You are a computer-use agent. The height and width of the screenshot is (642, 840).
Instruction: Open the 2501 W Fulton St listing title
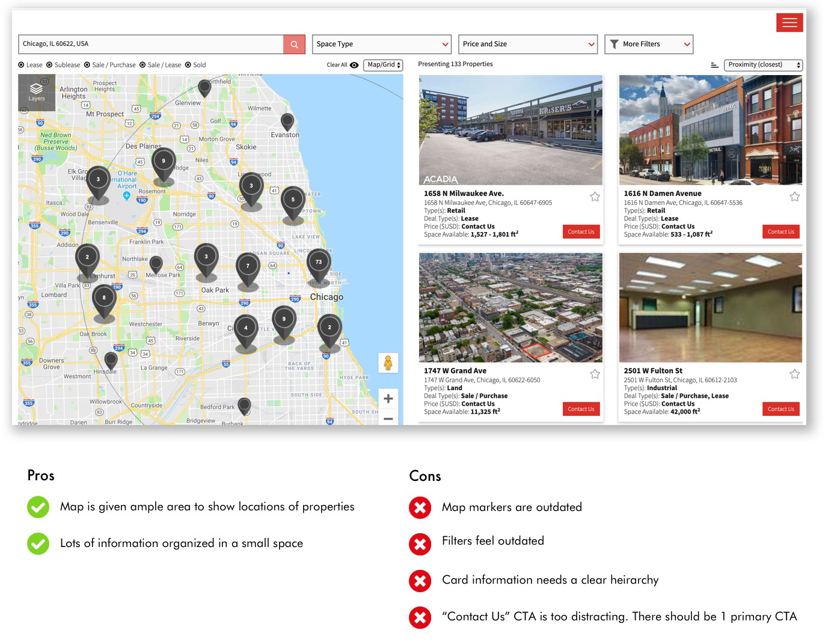pyautogui.click(x=653, y=371)
